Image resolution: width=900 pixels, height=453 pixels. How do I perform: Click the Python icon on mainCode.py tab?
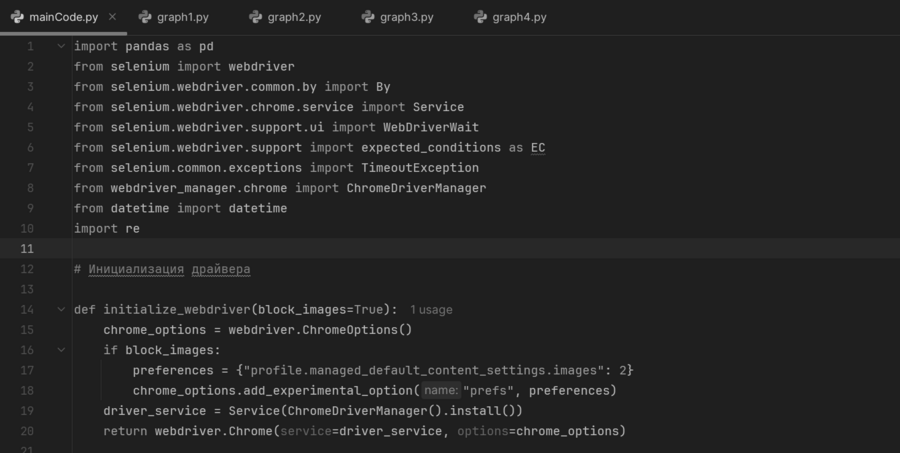[17, 17]
